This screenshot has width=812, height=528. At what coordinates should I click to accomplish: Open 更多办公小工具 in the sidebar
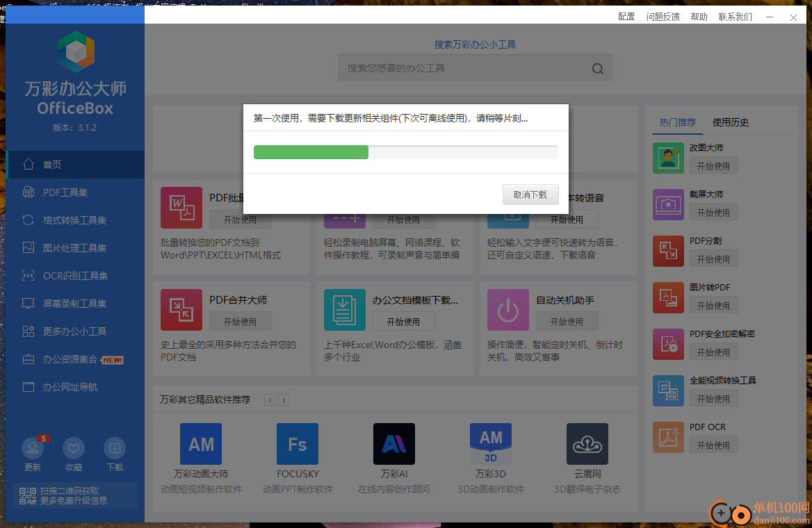pyautogui.click(x=76, y=331)
